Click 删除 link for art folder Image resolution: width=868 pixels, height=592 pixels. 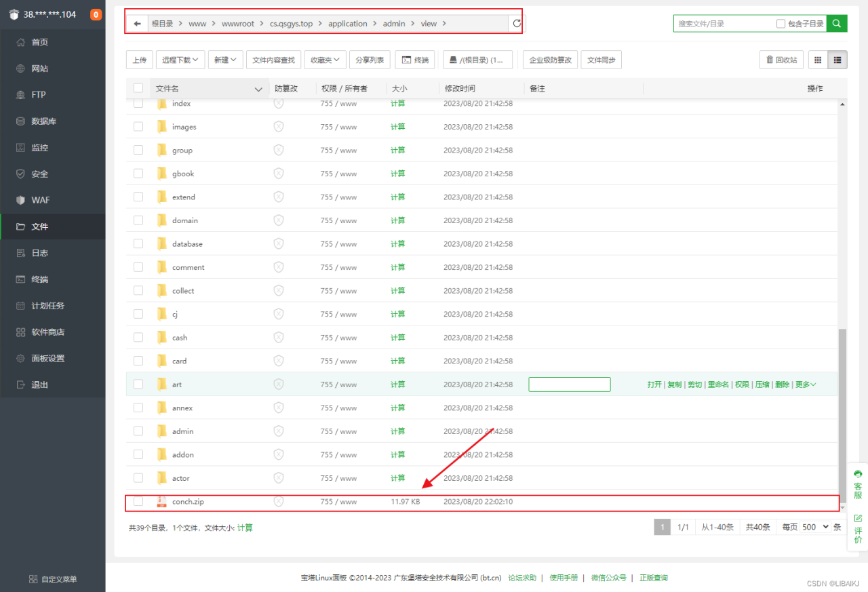(782, 384)
